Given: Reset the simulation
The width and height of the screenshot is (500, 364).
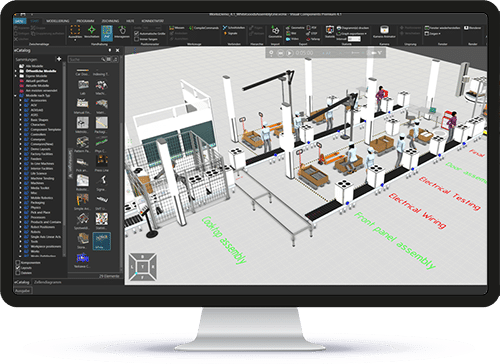Looking at the screenshot, I should pos(280,53).
